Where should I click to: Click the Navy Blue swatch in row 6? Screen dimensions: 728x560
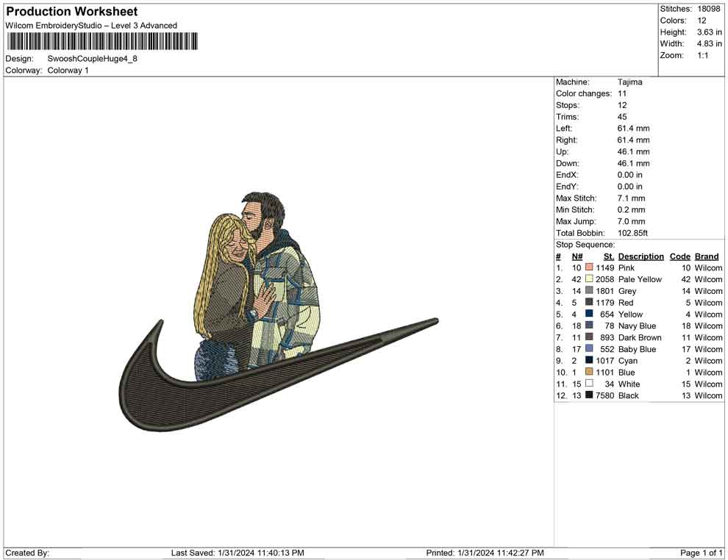tap(589, 326)
